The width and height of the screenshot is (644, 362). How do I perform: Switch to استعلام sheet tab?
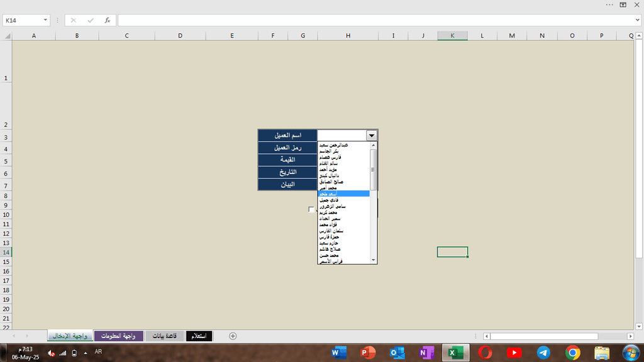click(x=199, y=336)
